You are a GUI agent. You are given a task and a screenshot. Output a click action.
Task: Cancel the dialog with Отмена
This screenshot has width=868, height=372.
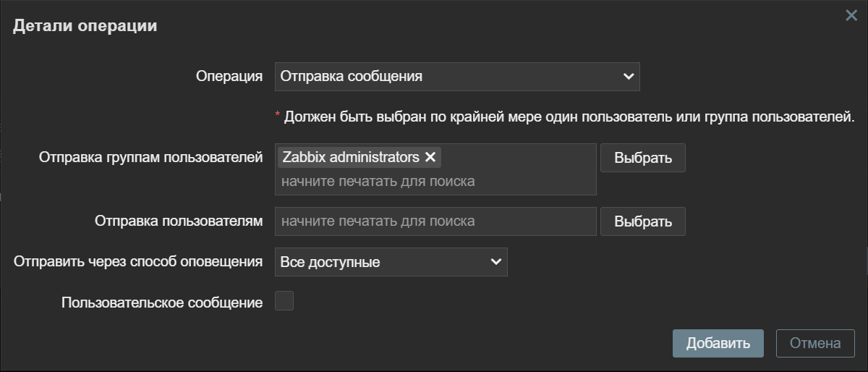tap(815, 343)
